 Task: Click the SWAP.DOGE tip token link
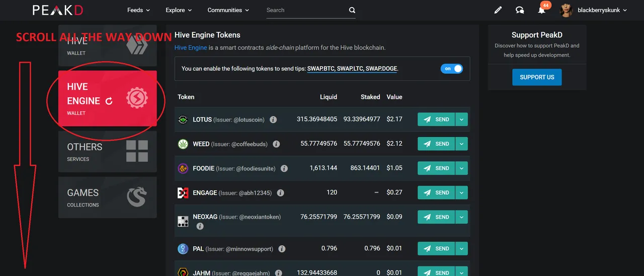[x=381, y=68]
